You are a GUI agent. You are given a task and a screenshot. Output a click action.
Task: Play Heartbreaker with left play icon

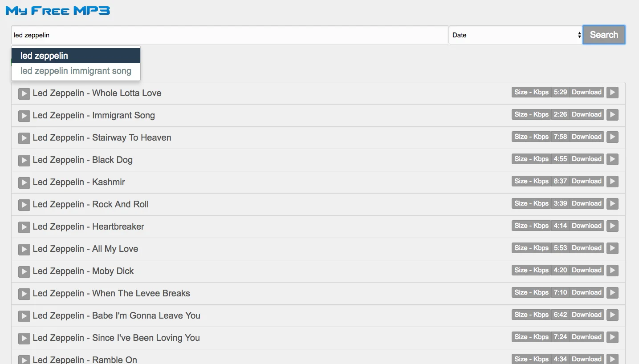(x=24, y=227)
